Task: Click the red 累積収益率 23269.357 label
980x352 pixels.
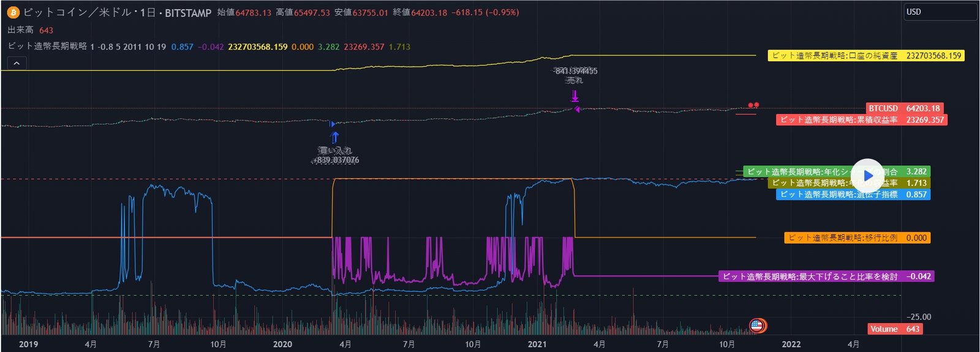Action: click(862, 120)
